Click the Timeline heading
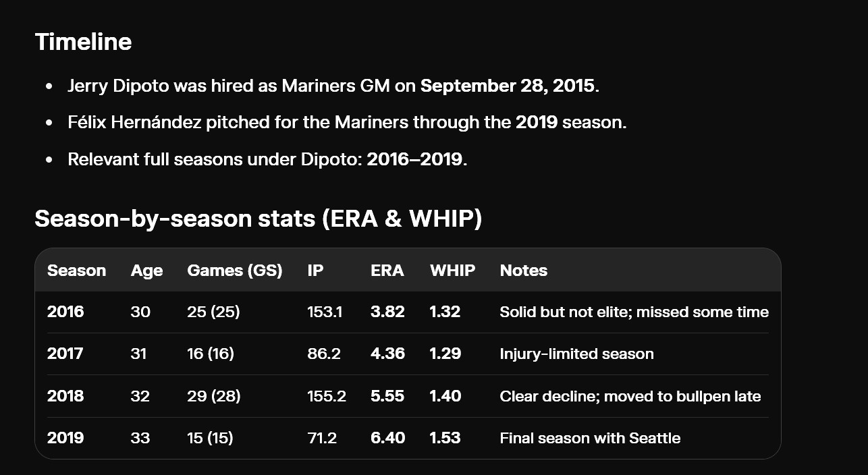 point(83,42)
